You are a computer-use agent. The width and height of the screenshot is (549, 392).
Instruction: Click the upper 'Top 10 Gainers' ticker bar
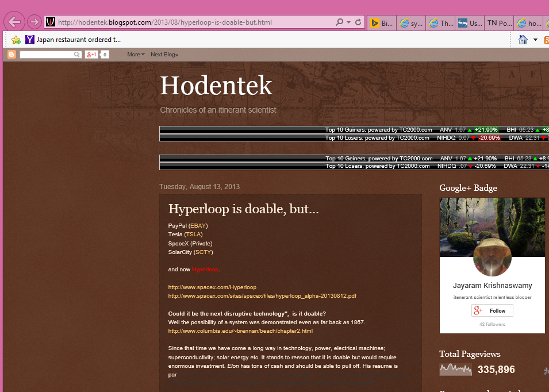click(x=354, y=130)
